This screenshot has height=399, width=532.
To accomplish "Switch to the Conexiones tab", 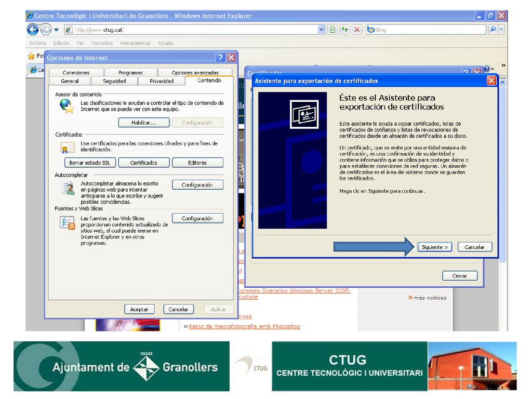I will tap(76, 73).
